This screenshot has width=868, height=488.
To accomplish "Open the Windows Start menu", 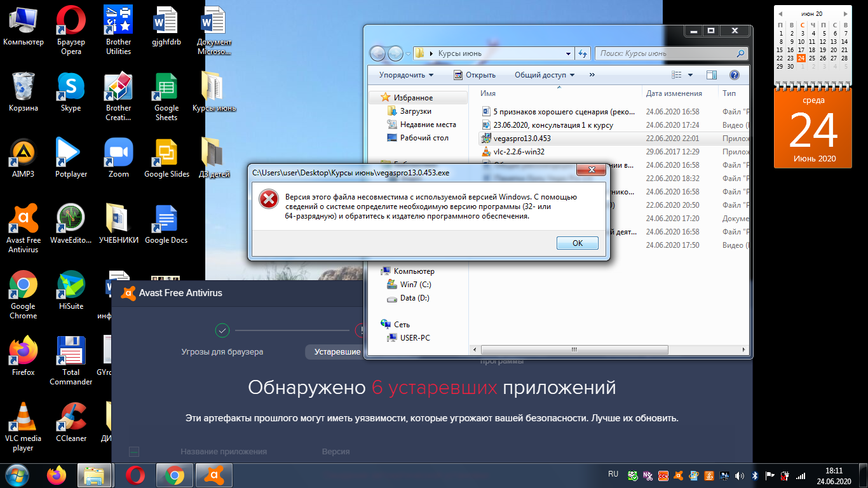I will [17, 475].
